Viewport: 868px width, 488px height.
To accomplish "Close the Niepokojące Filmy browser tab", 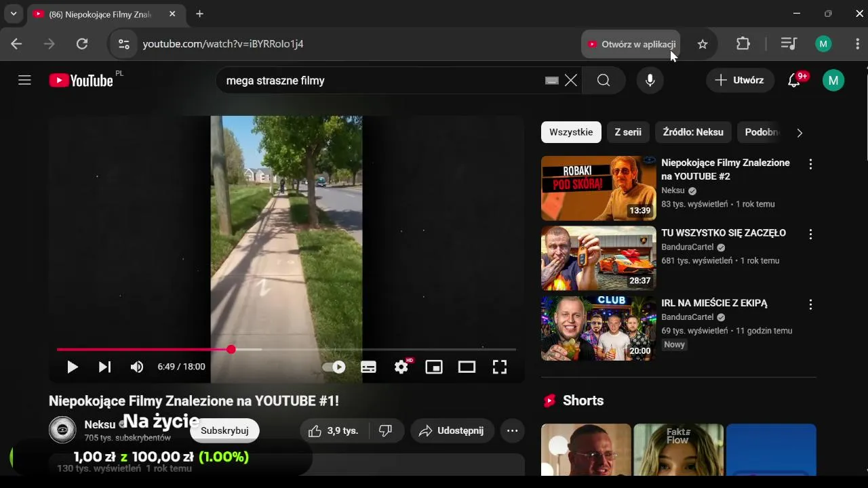I will click(x=172, y=14).
